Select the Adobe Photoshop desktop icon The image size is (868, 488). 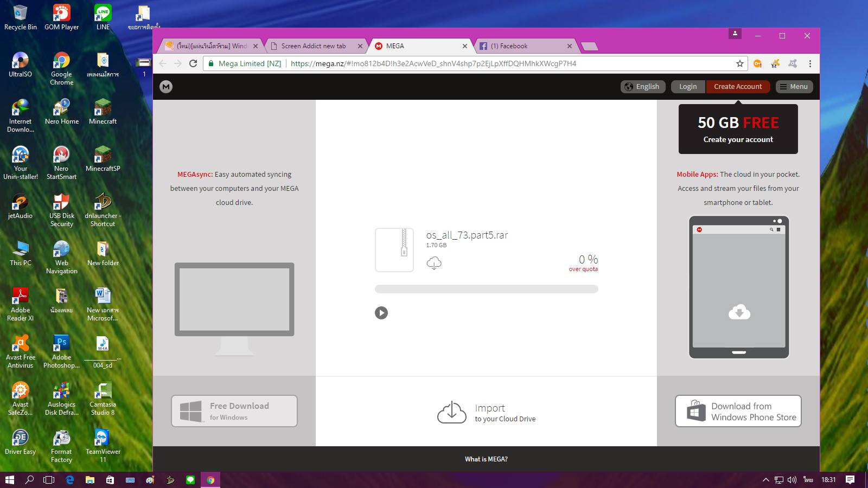pyautogui.click(x=61, y=352)
